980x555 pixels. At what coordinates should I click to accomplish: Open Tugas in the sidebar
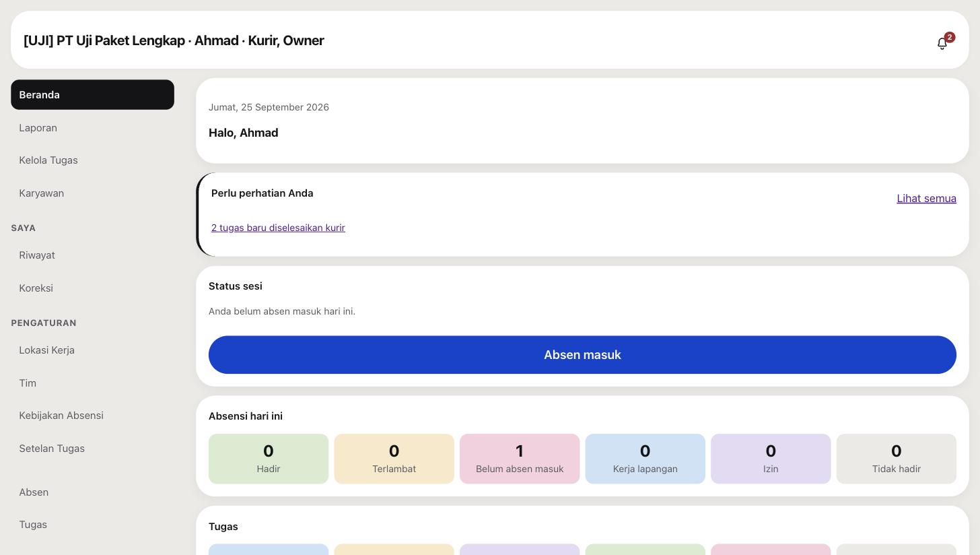[x=92, y=525]
